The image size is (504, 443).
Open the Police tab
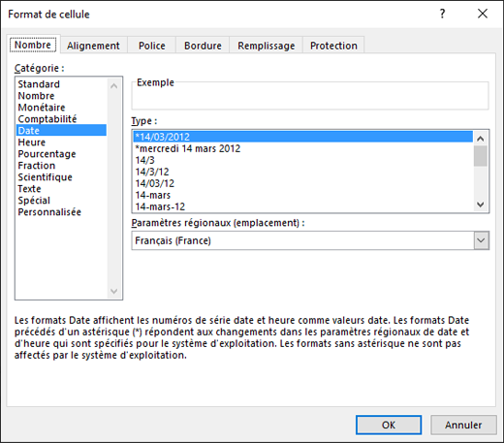(152, 46)
